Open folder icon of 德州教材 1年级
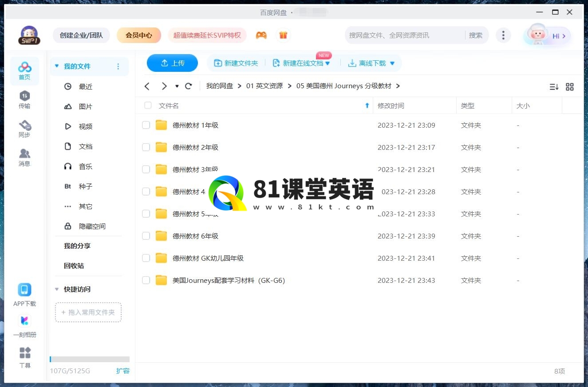The image size is (588, 387). pyautogui.click(x=161, y=125)
